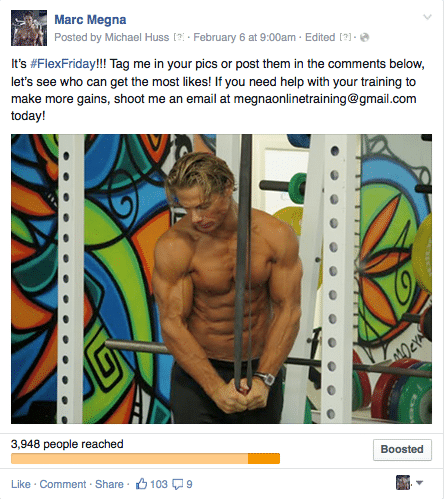Screen dimensions: 444x499
Task: Click the small page avatar in footer
Action: pos(403,482)
